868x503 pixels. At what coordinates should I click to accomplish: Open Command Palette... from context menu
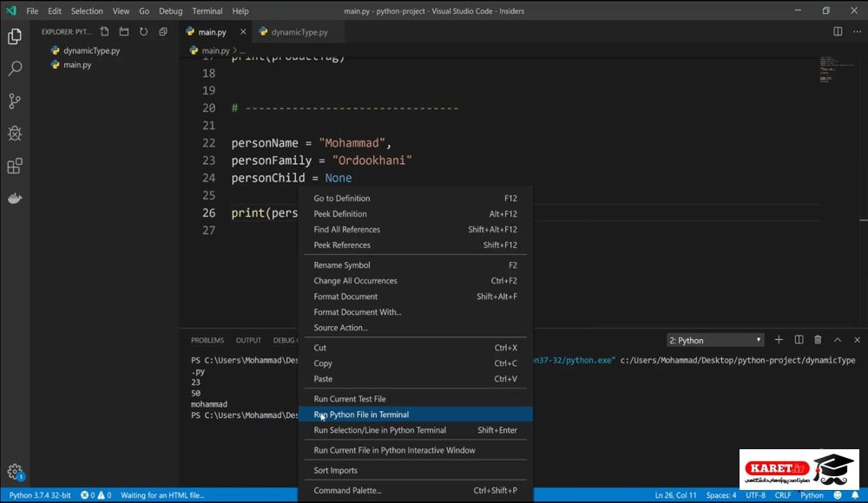point(415,490)
